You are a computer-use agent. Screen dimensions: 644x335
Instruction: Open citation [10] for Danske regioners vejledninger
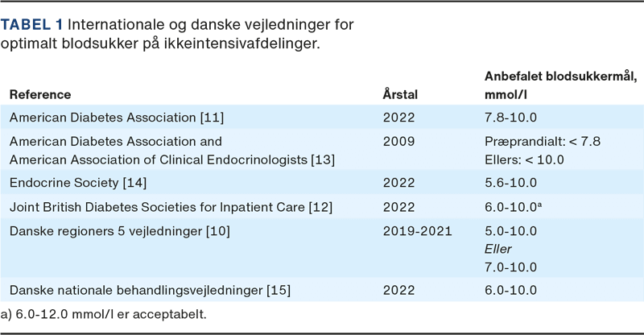219,232
